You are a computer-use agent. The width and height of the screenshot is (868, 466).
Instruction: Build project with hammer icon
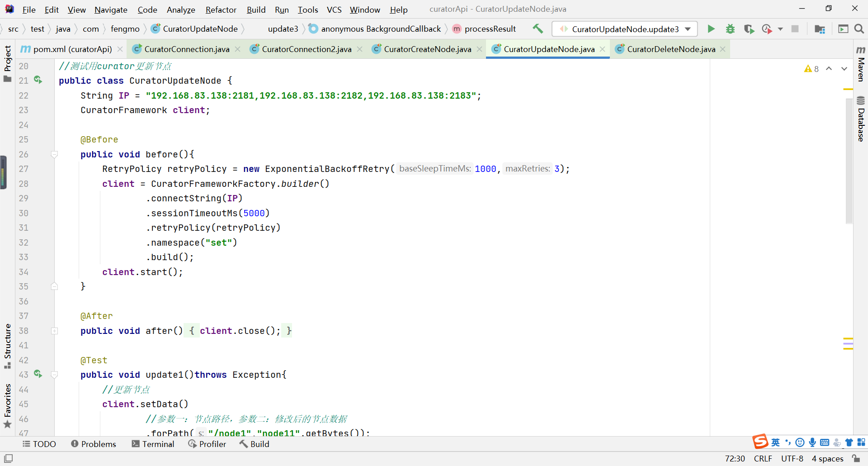[538, 29]
